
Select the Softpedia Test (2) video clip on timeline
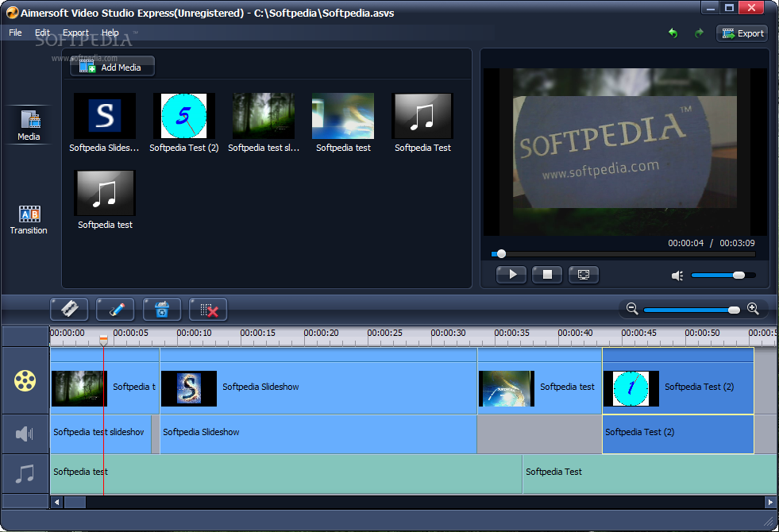click(678, 381)
